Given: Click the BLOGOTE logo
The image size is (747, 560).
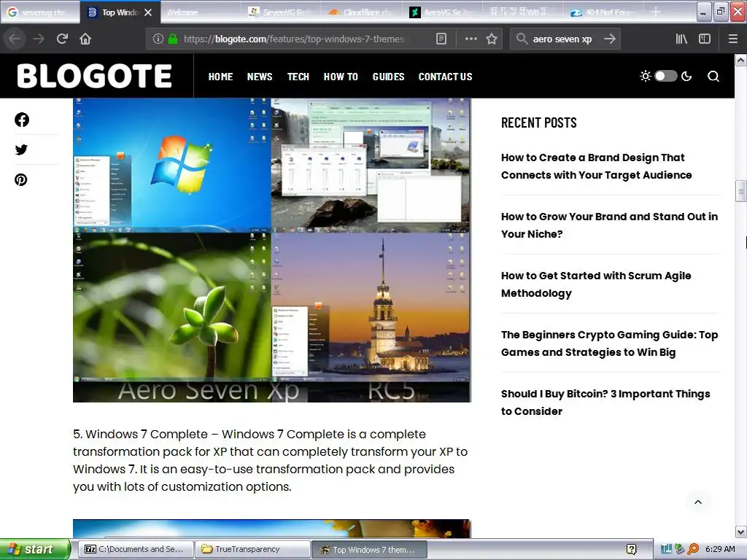Looking at the screenshot, I should pyautogui.click(x=94, y=76).
